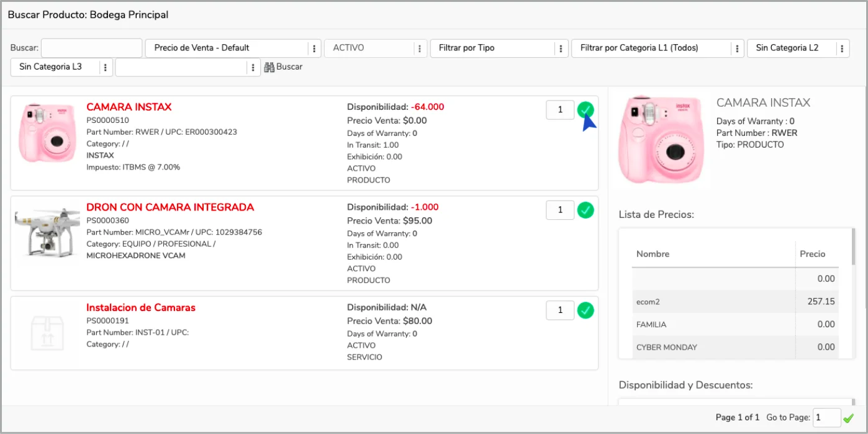The width and height of the screenshot is (868, 434).
Task: Open the Sin Categoria L3 dropdown
Action: 61,67
